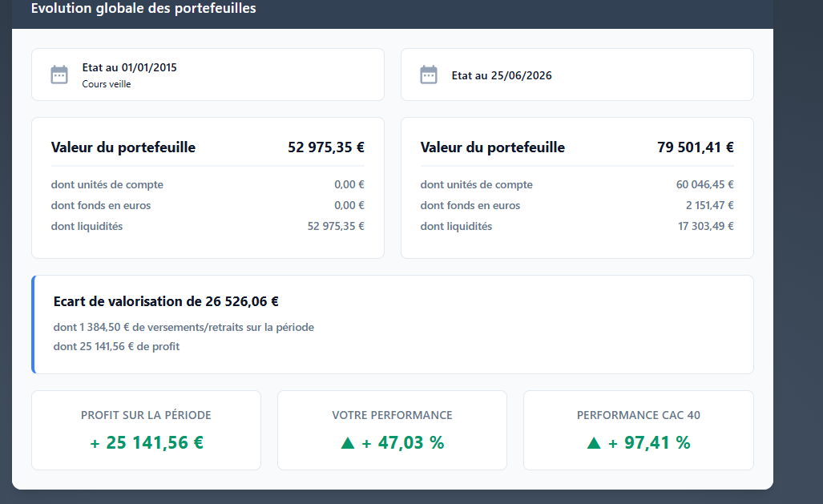Click the Ecart de valorisation de 26 526,06 € heading

point(166,301)
